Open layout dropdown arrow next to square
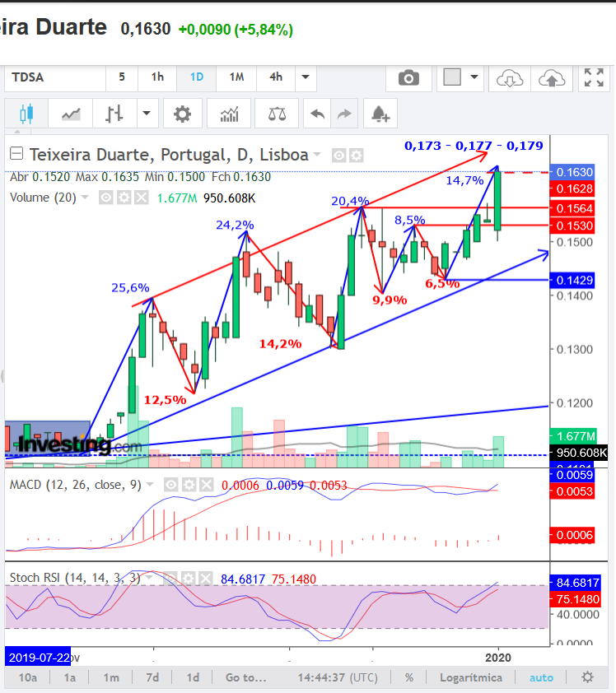This screenshot has width=616, height=693. coord(474,77)
